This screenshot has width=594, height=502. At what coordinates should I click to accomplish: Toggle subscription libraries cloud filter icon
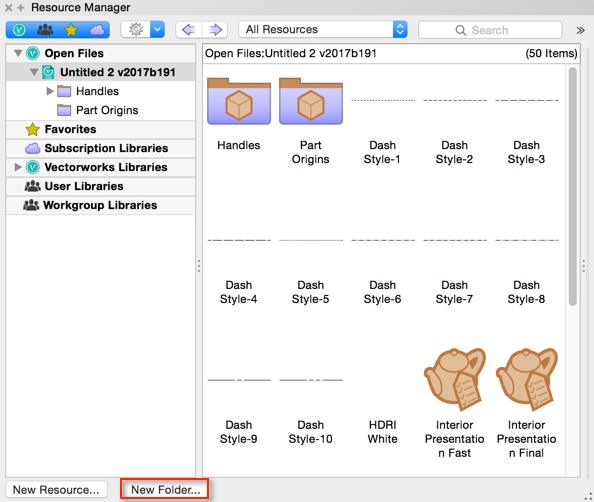[x=97, y=30]
